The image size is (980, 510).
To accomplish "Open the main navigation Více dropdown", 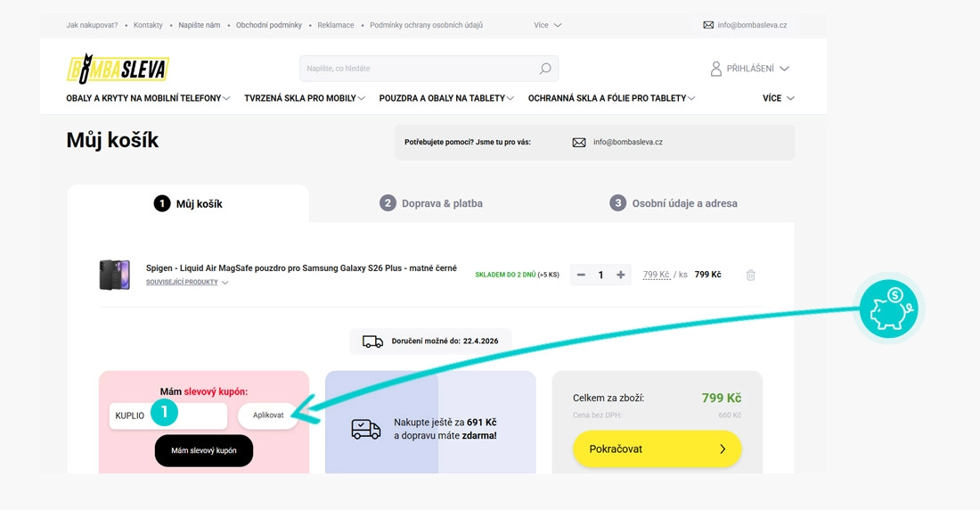I will point(778,98).
